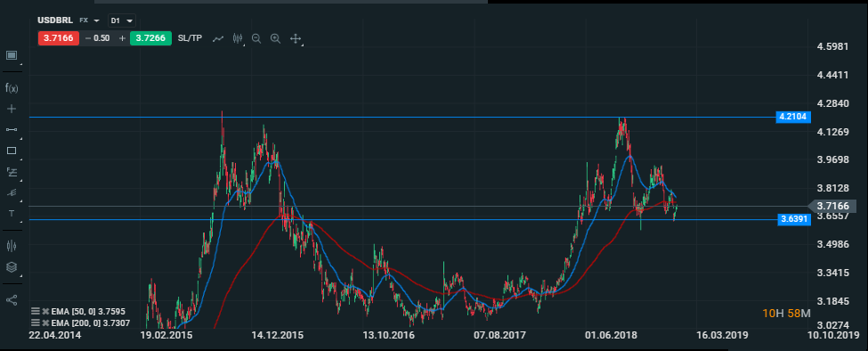Select the rectangle shape drawing tool
This screenshot has width=868, height=351.
[12, 151]
